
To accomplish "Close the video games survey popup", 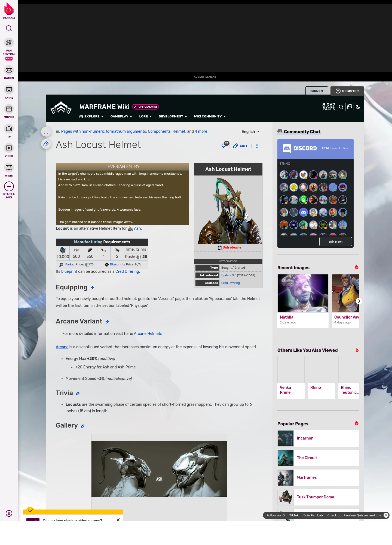I will (x=118, y=520).
